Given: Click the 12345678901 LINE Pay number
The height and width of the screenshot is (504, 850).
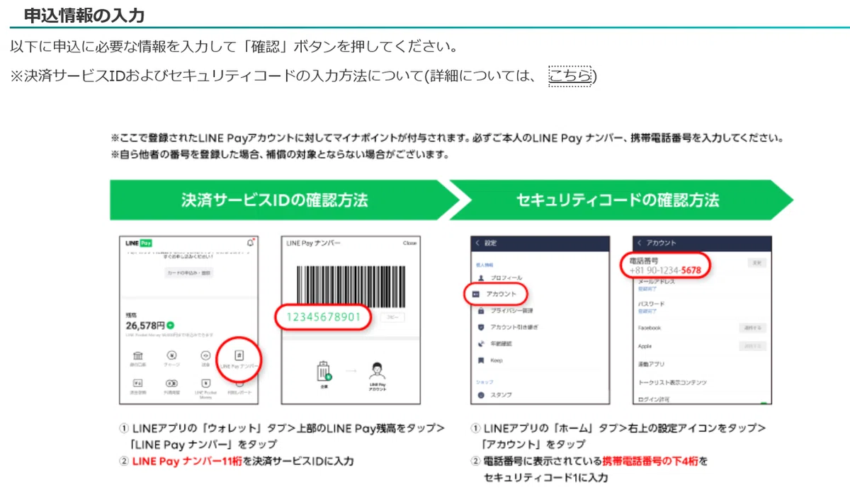Looking at the screenshot, I should tap(324, 317).
